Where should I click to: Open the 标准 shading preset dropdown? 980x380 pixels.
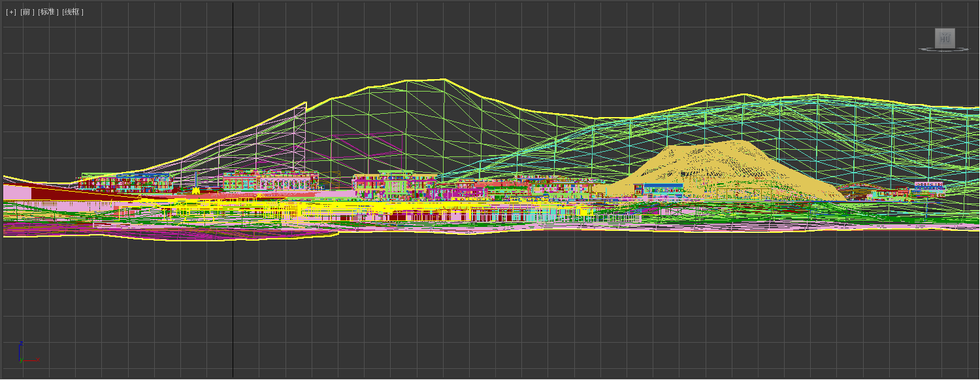[48, 12]
